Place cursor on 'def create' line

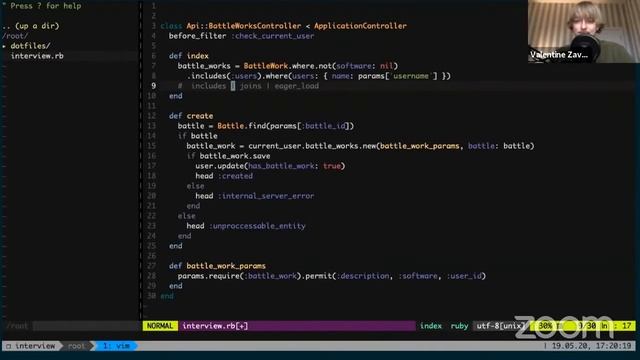(x=191, y=116)
